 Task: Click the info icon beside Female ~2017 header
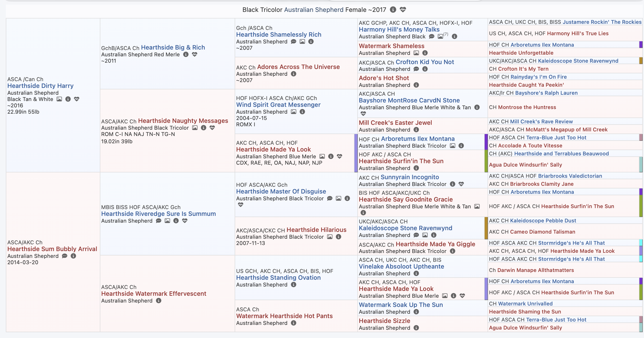point(393,9)
